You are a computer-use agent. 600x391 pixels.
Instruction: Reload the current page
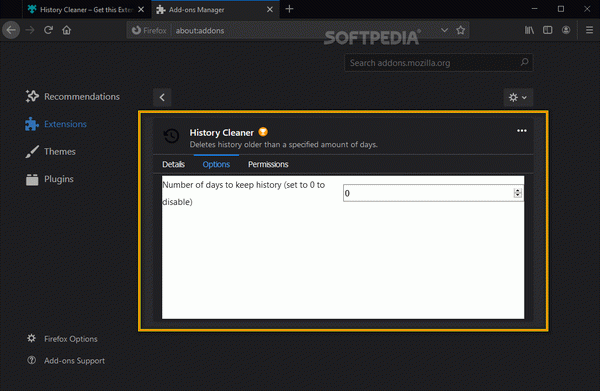point(48,30)
